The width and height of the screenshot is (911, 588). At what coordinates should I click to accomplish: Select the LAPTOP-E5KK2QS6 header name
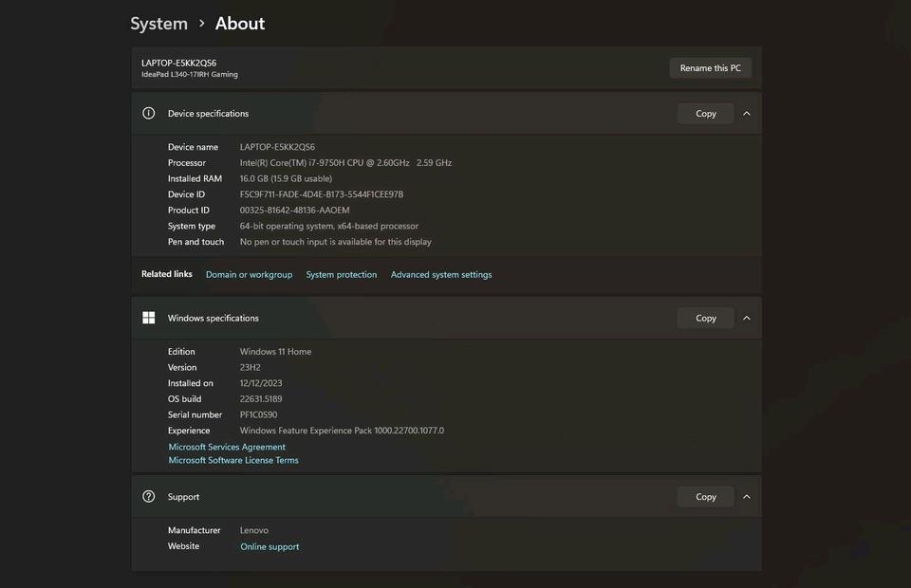[179, 63]
